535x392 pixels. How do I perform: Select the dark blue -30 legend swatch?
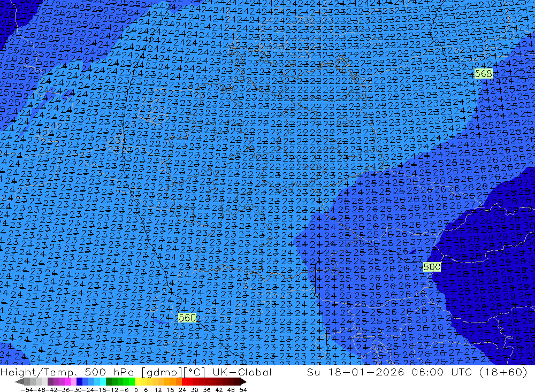pos(79,381)
